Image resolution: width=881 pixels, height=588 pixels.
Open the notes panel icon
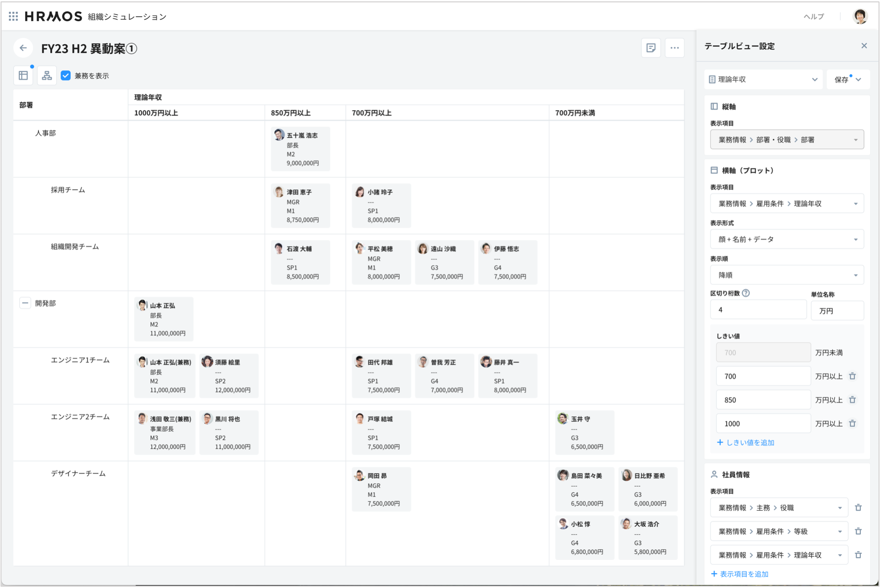(x=651, y=48)
